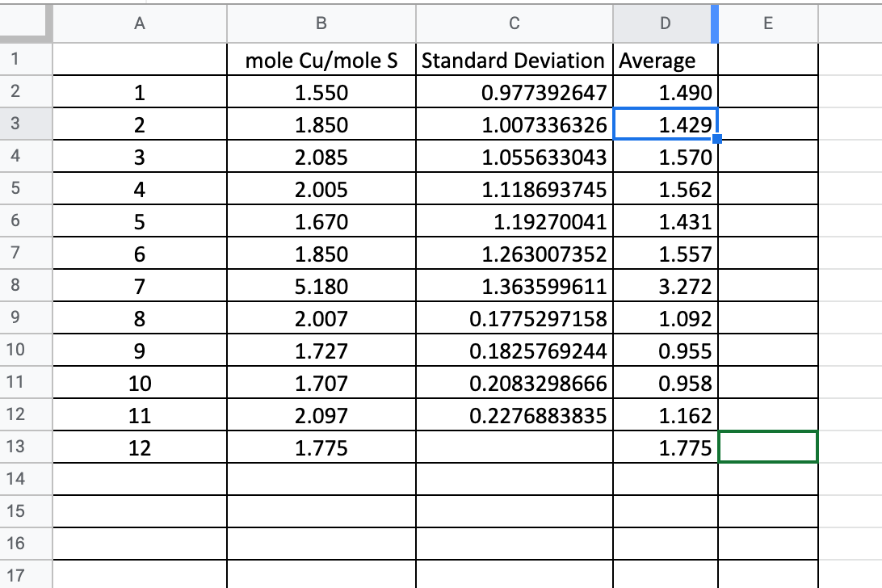Select the cell with value 1.550

(321, 92)
